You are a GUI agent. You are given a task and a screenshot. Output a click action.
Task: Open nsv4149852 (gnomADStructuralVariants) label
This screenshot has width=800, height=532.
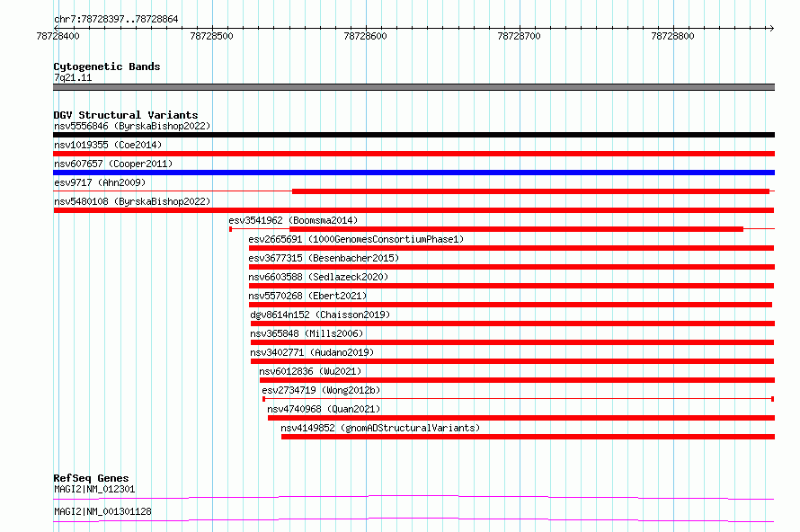point(380,428)
